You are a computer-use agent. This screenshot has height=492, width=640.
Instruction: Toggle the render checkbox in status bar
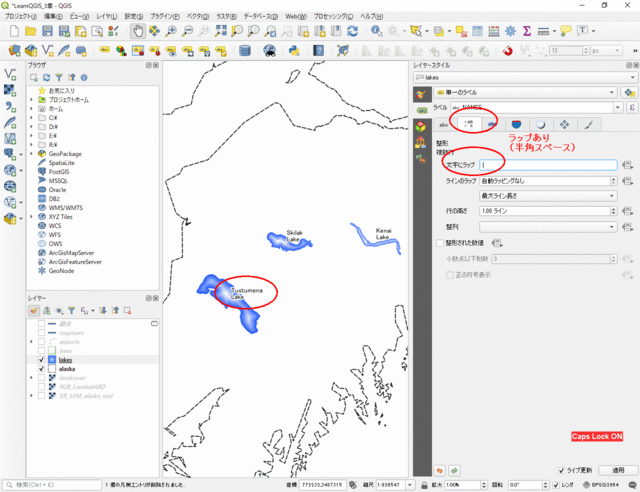click(556, 485)
